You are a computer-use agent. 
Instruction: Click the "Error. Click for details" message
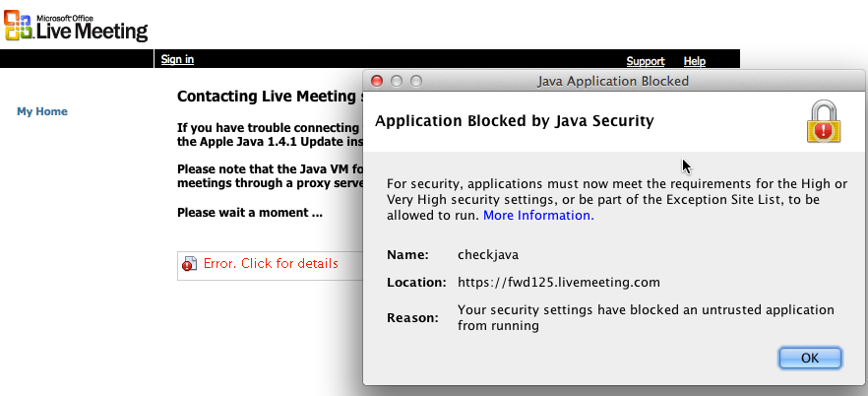click(271, 264)
